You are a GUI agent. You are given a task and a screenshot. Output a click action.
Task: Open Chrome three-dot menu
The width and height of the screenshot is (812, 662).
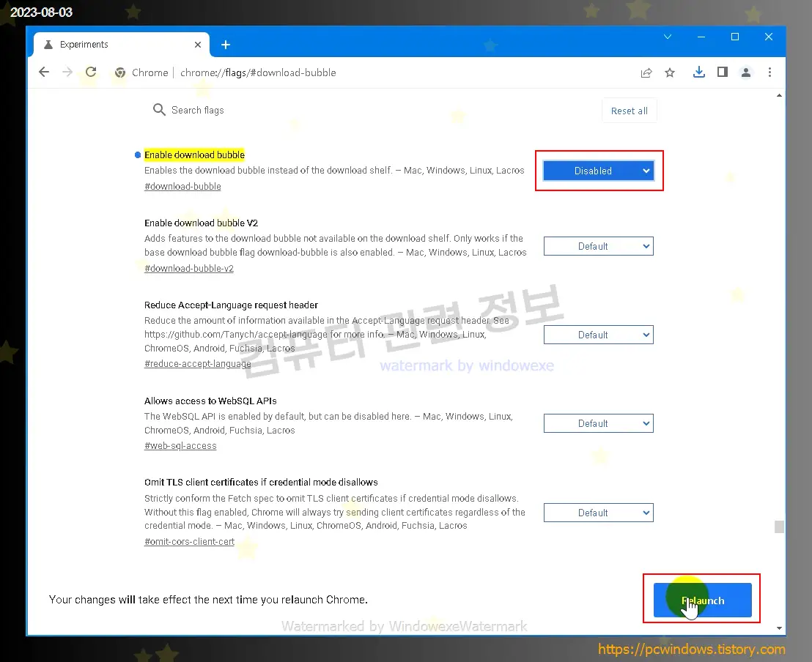(x=769, y=72)
